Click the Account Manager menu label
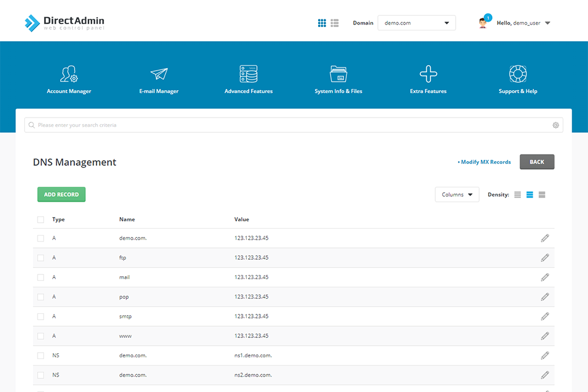Screen dimensions: 588x392 tap(69, 91)
